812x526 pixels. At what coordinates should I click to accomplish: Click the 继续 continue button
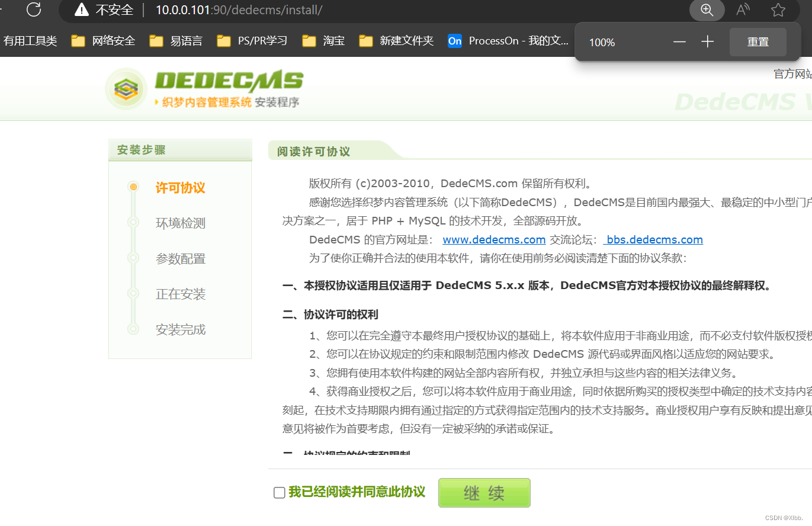(484, 493)
